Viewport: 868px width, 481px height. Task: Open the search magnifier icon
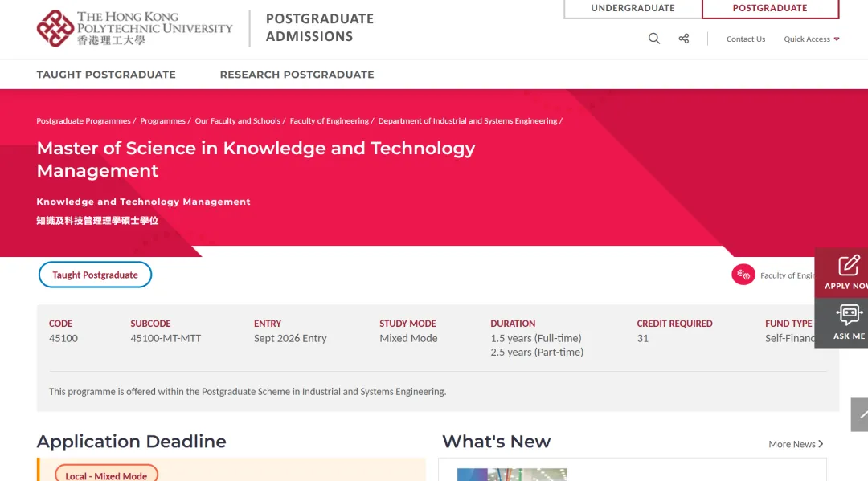(654, 39)
